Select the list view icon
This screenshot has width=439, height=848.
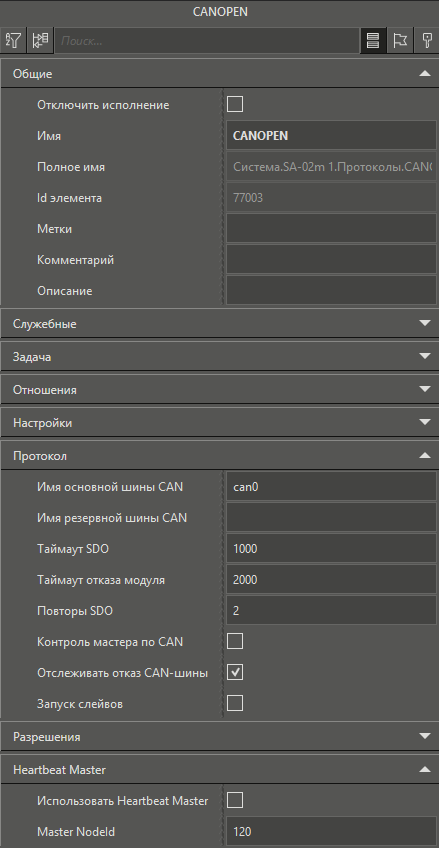pyautogui.click(x=373, y=40)
